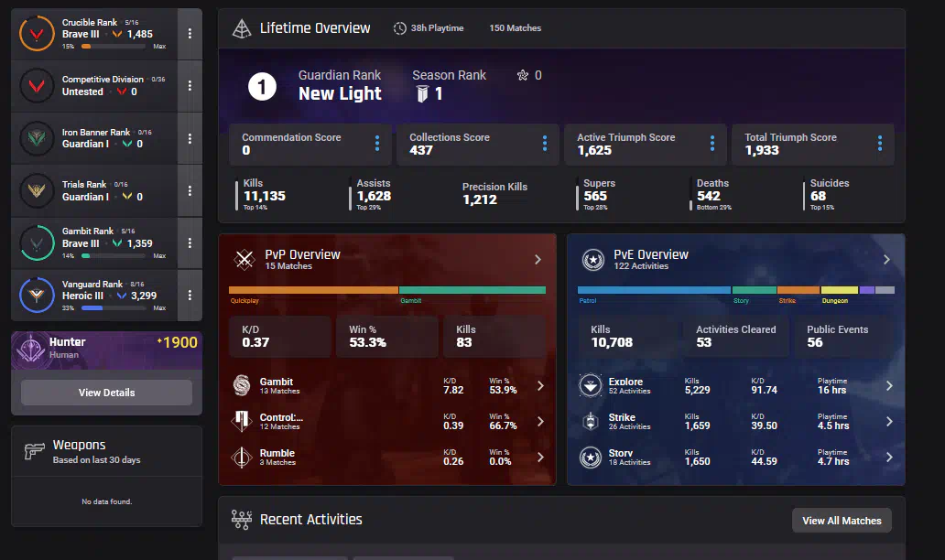Viewport: 945px width, 560px height.
Task: Click the Deaths value "542"
Action: coord(709,197)
